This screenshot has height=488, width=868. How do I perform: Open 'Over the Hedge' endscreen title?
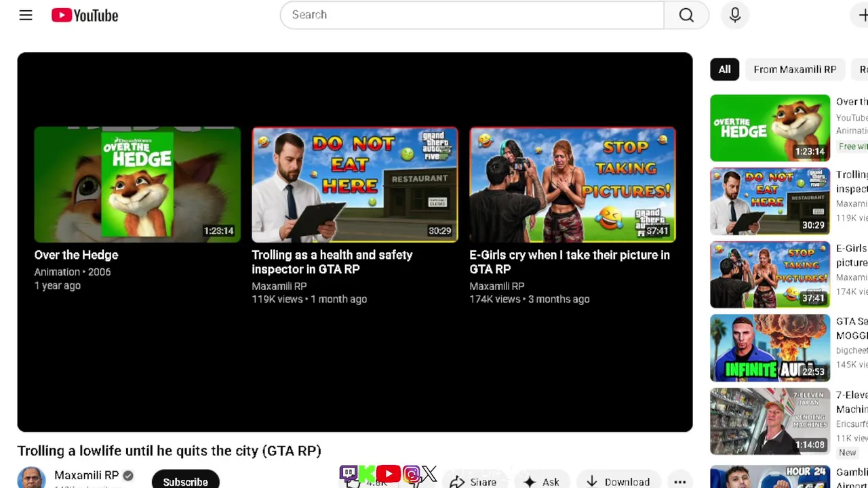(76, 255)
